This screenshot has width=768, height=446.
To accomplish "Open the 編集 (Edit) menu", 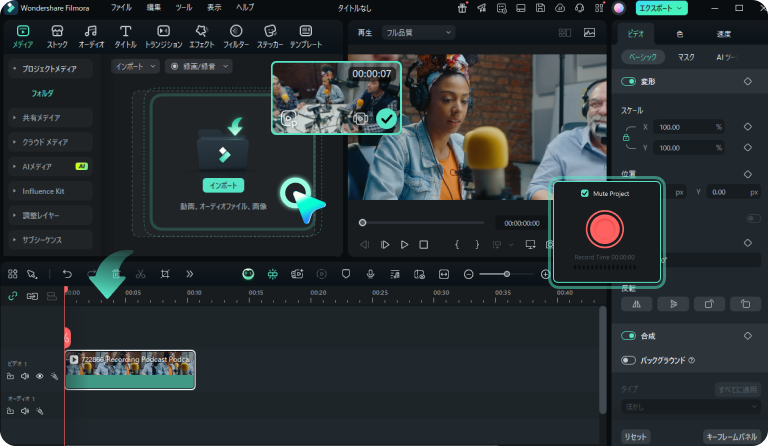I will click(154, 8).
